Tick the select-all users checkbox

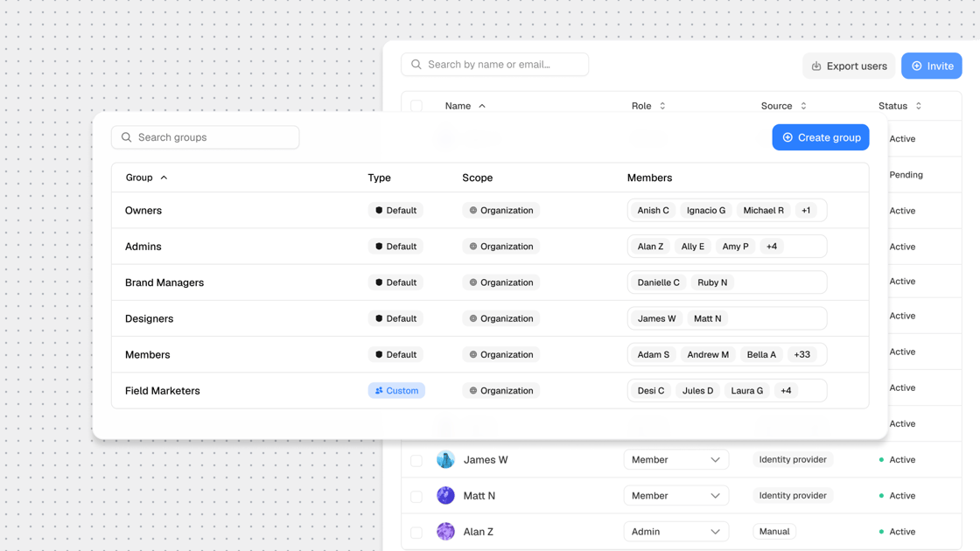point(416,106)
